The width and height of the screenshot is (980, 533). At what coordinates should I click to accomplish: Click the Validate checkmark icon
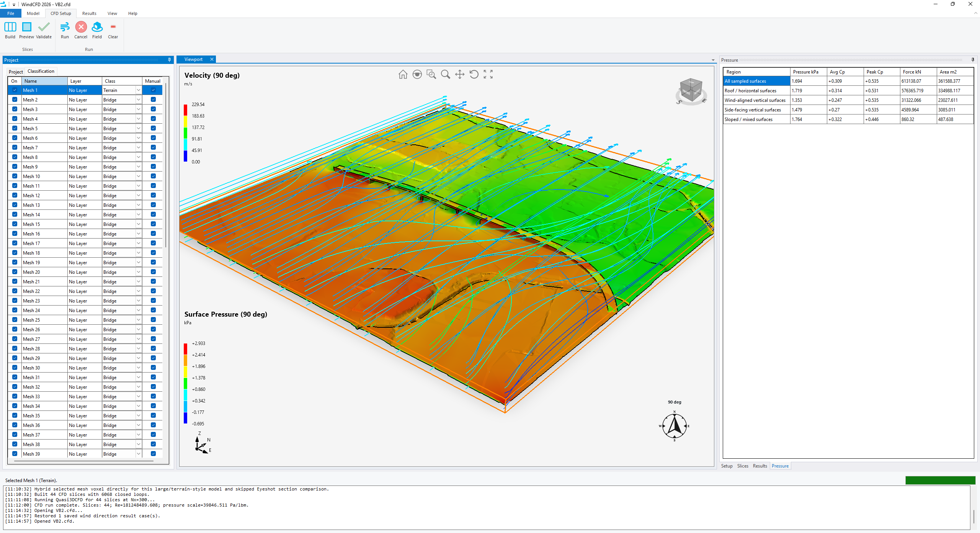click(44, 27)
